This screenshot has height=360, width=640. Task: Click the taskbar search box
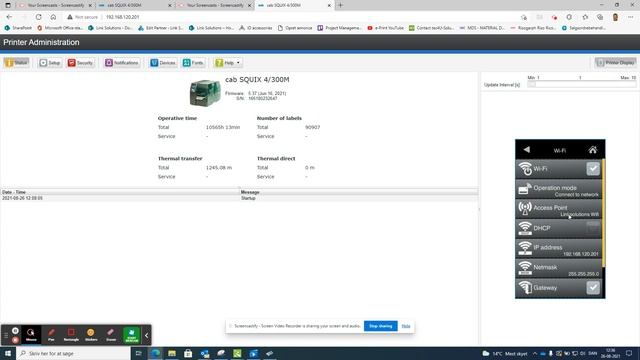tap(73, 353)
